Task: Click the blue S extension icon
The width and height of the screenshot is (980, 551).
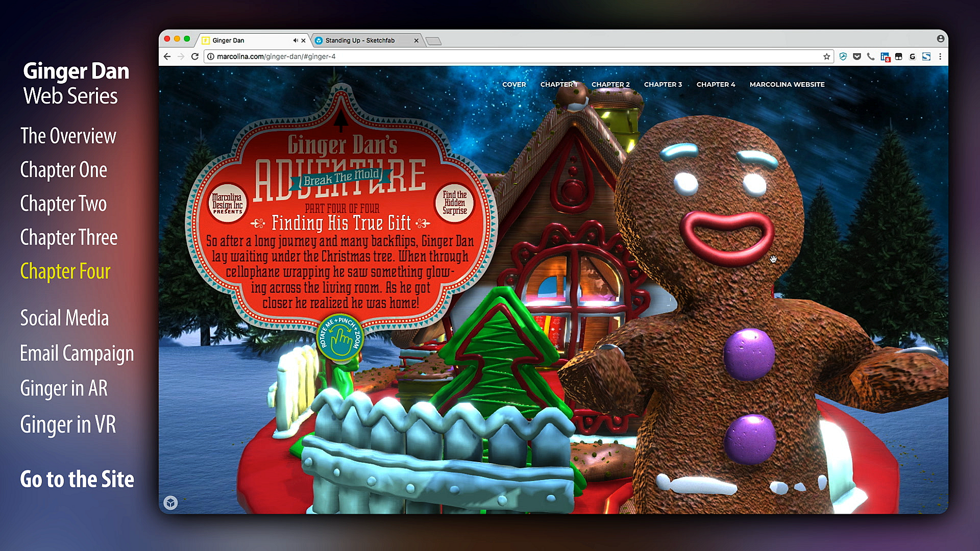Action: tap(926, 57)
